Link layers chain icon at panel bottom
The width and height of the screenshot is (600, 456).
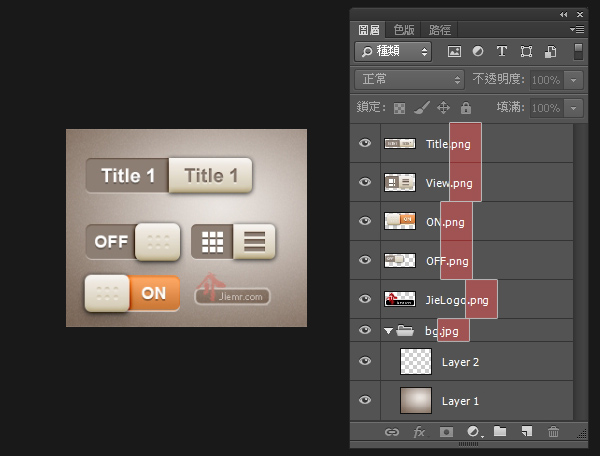coord(391,432)
